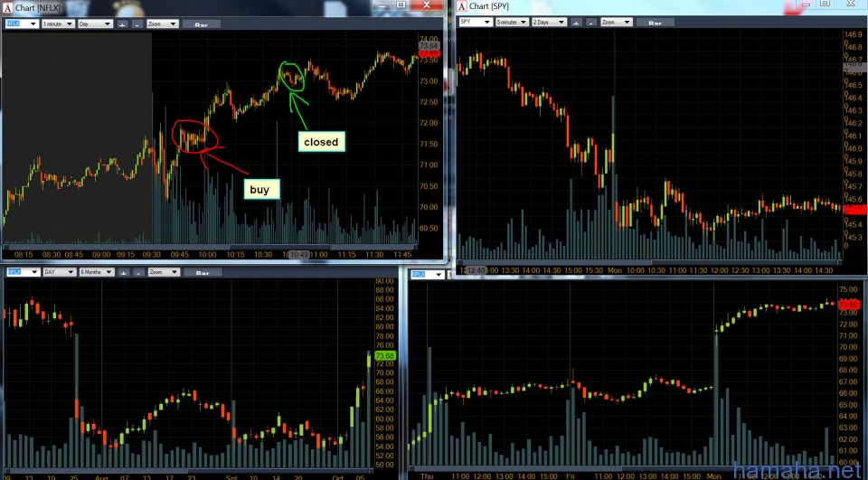Click the minus zoom-out button in SPY chart
The width and height of the screenshot is (868, 480).
click(x=591, y=22)
